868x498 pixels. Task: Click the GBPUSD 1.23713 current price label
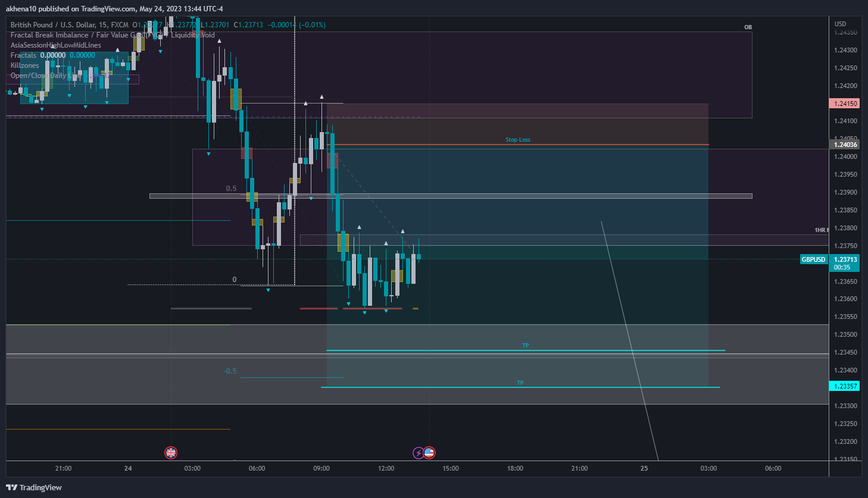click(830, 259)
